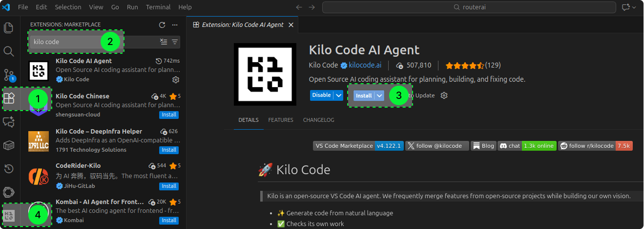Expand the Disable button dropdown arrow
The width and height of the screenshot is (644, 229).
tap(339, 95)
